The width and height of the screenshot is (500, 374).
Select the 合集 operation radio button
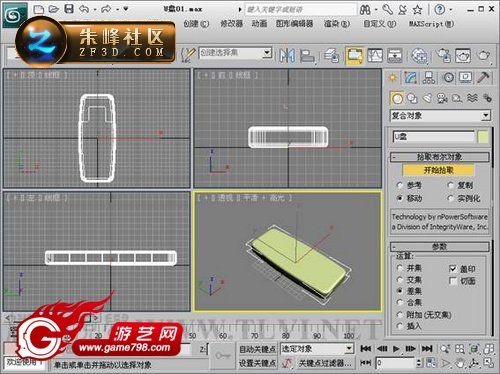(400, 302)
